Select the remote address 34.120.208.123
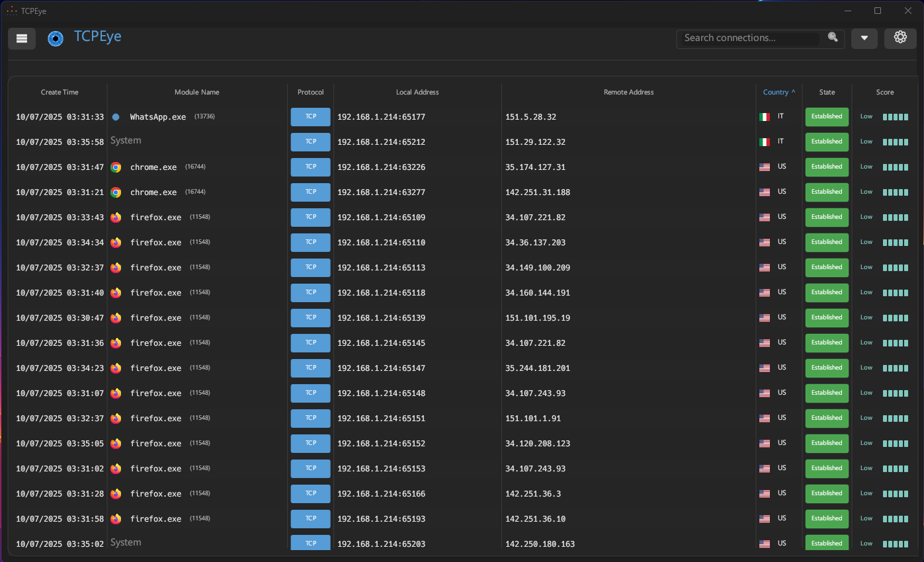Image resolution: width=924 pixels, height=562 pixels. (538, 444)
